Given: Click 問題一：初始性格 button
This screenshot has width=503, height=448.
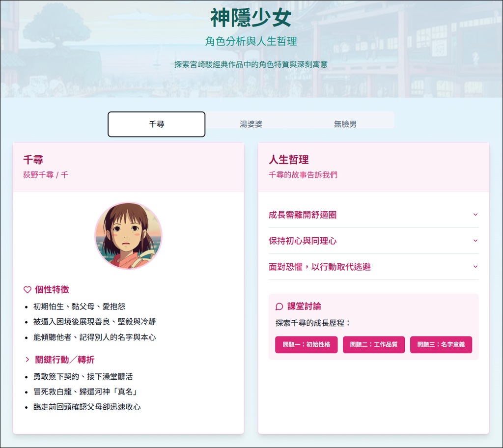Looking at the screenshot, I should click(307, 345).
